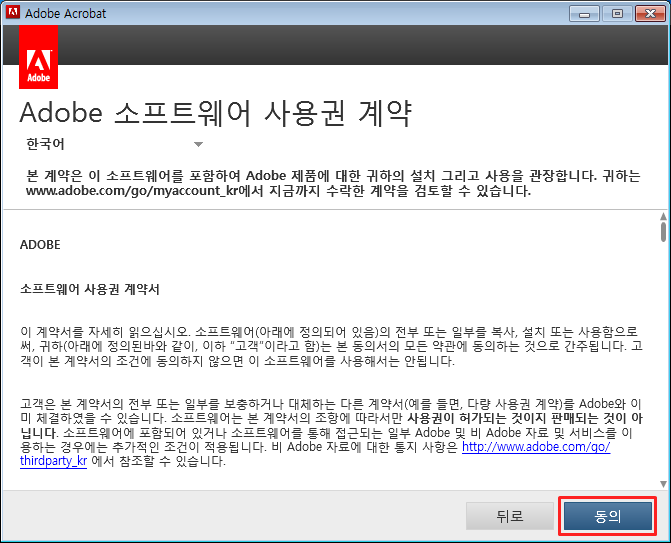671x543 pixels.
Task: Click the www.adobe.com/go/myaccount_kr text
Action: coord(131,191)
